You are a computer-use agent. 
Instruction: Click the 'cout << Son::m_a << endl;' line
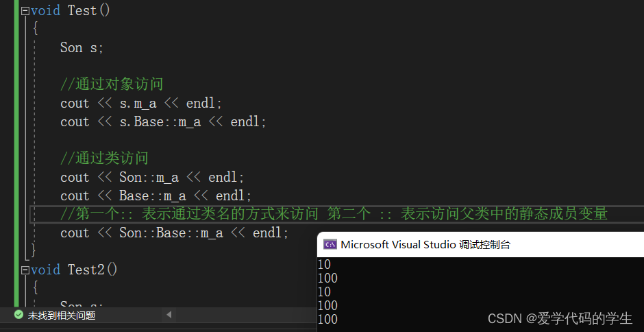click(152, 178)
